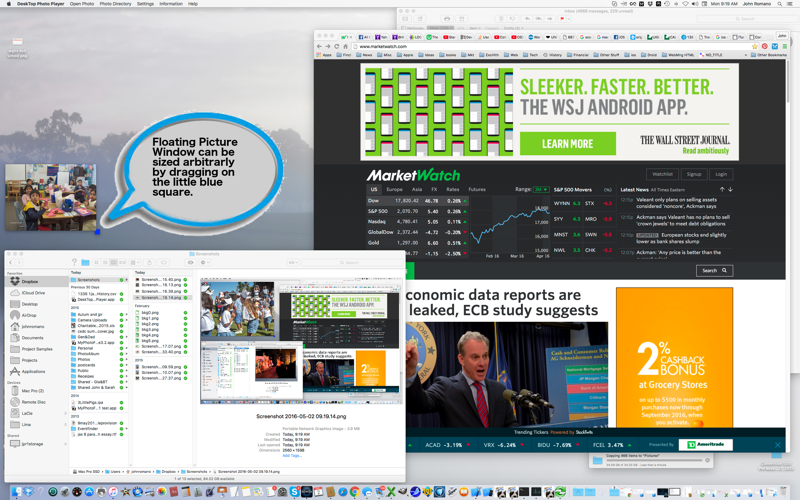Show previous news with the up arrow
Screen dimensions: 800x500
(x=722, y=189)
